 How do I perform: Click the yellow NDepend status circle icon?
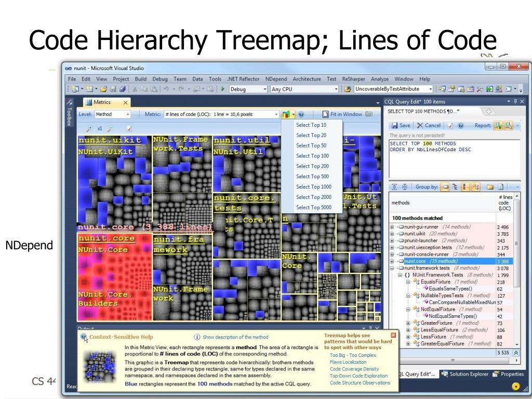click(515, 386)
